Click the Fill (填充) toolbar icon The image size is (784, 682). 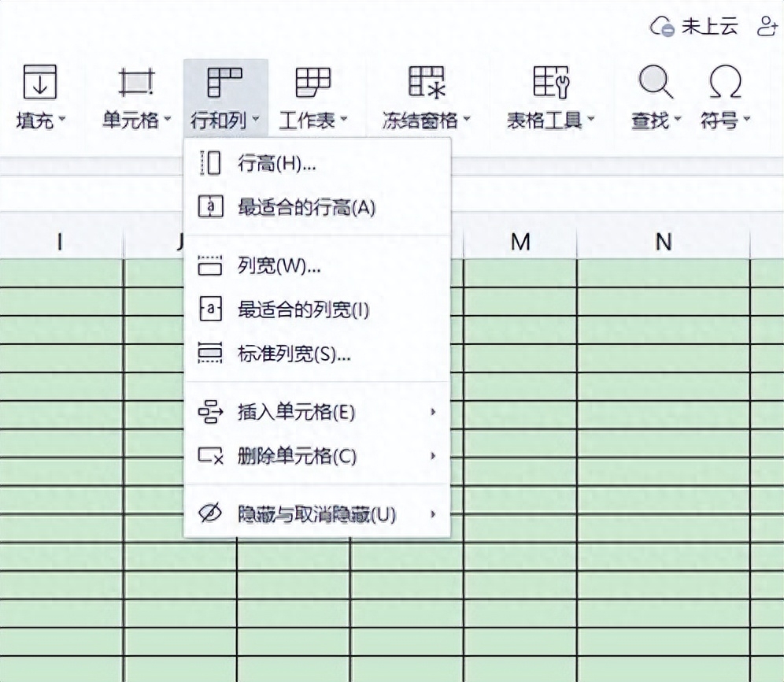[40, 82]
